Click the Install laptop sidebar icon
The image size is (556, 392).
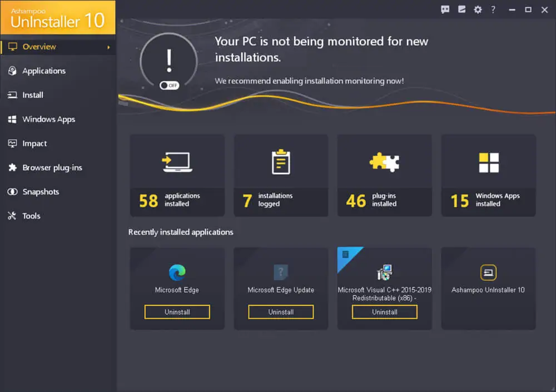pos(12,95)
